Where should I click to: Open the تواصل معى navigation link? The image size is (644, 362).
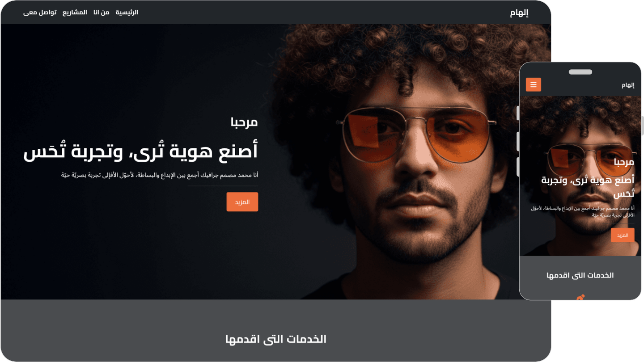tap(40, 13)
